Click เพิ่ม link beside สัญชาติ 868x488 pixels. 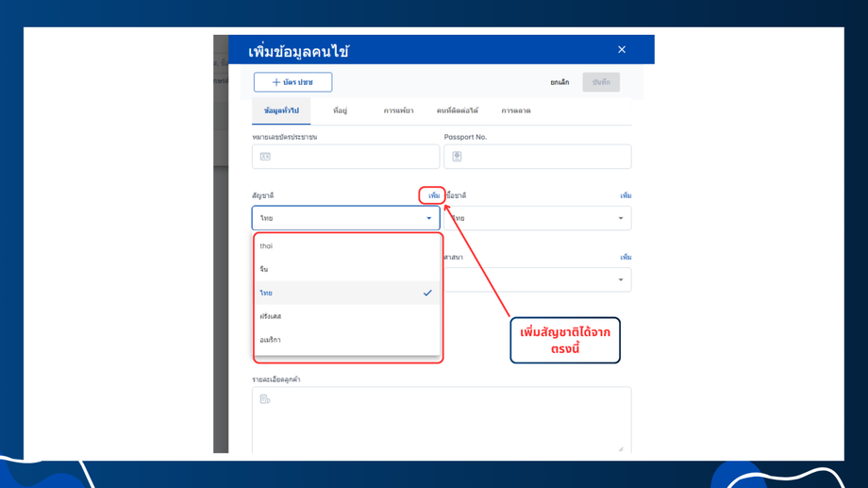click(x=433, y=195)
